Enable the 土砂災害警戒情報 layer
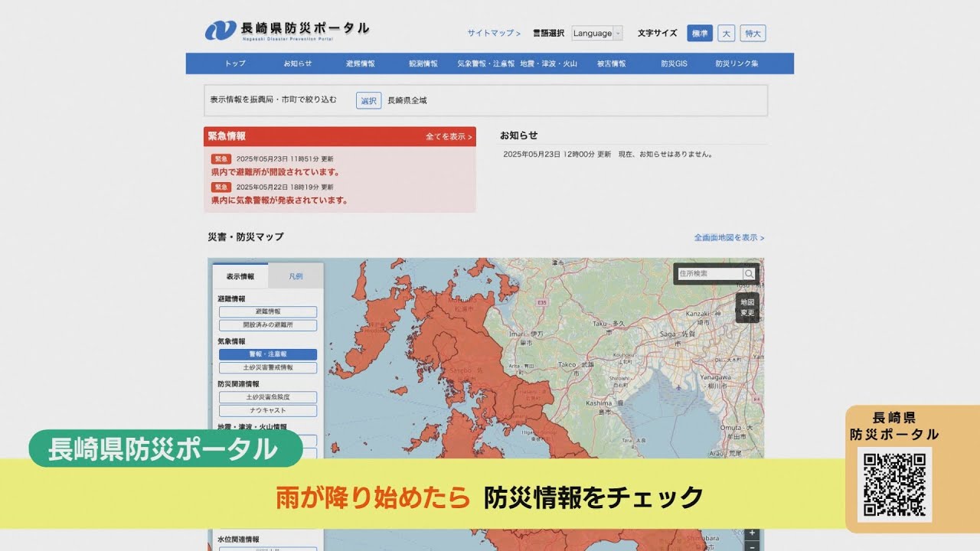The height and width of the screenshot is (551, 980). (268, 368)
